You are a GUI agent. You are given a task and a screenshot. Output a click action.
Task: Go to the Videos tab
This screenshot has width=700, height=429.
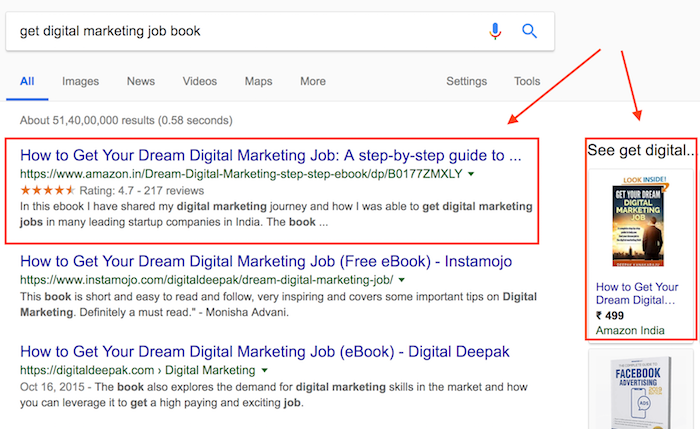200,81
